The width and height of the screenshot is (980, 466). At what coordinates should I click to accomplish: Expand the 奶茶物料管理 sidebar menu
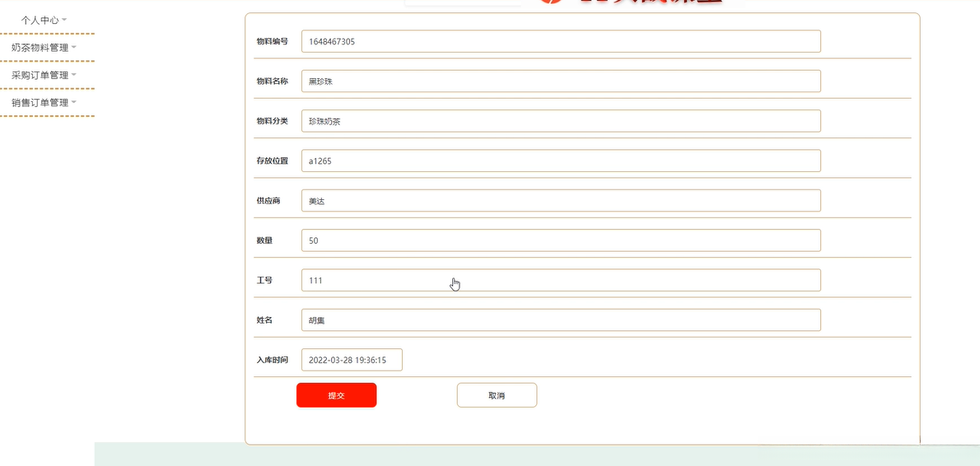(44, 48)
